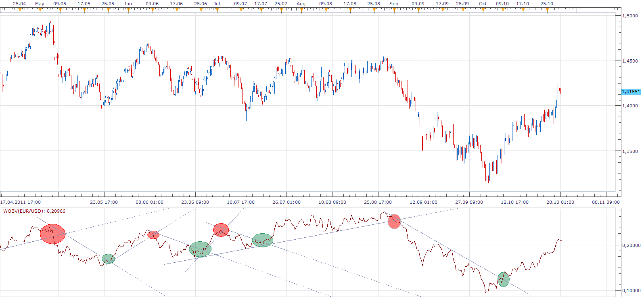Jump to the Aug timeline marker
The height and width of the screenshot is (297, 644).
click(x=301, y=10)
